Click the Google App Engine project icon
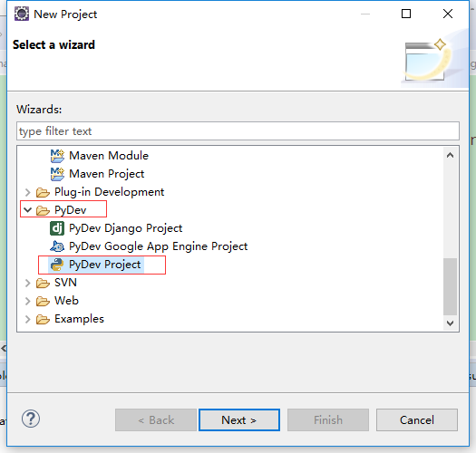 [57, 246]
